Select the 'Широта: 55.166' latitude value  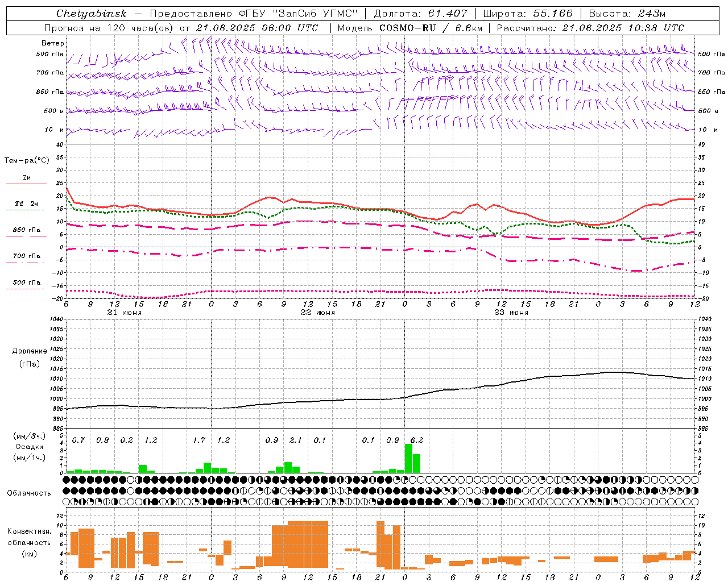click(528, 14)
